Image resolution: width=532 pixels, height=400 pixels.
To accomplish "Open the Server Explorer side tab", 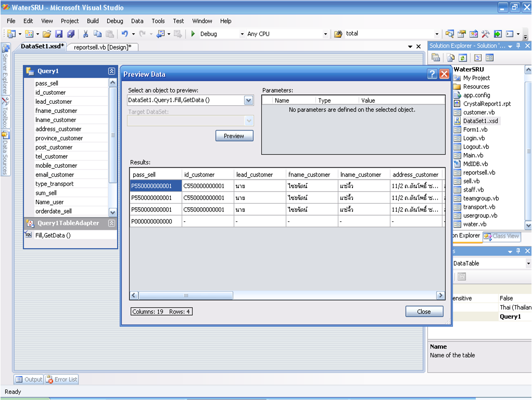I will tap(5, 70).
